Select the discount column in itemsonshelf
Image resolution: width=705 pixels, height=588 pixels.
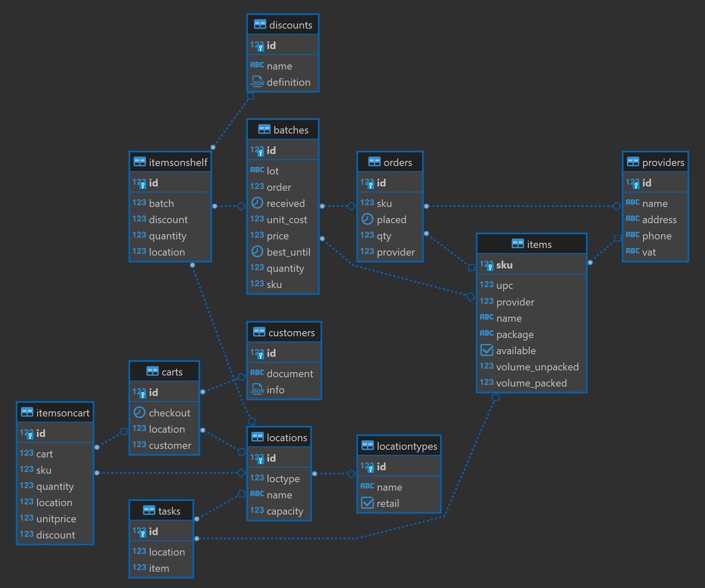170,219
